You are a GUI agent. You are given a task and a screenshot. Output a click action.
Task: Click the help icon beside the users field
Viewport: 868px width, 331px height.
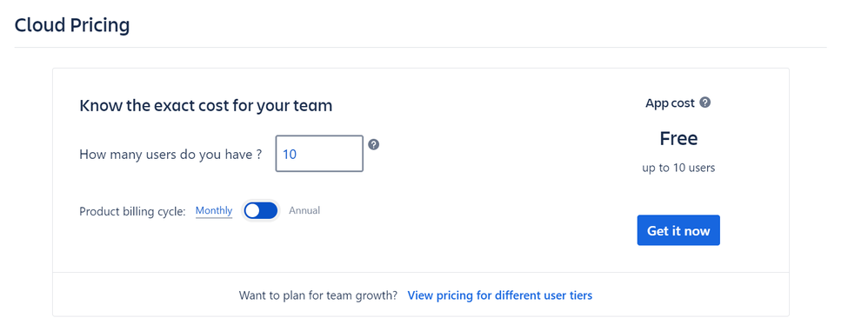[374, 145]
